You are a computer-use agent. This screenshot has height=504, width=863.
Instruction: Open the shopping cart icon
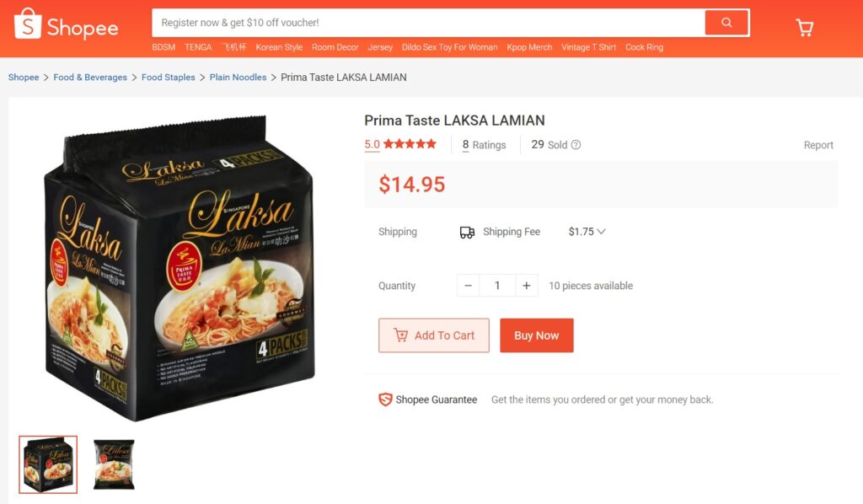click(x=805, y=28)
